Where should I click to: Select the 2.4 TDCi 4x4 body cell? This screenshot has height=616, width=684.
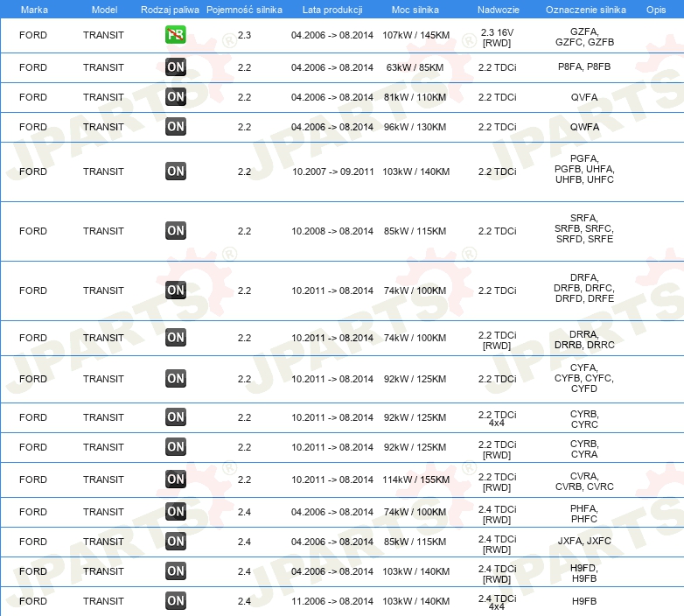coord(497,602)
